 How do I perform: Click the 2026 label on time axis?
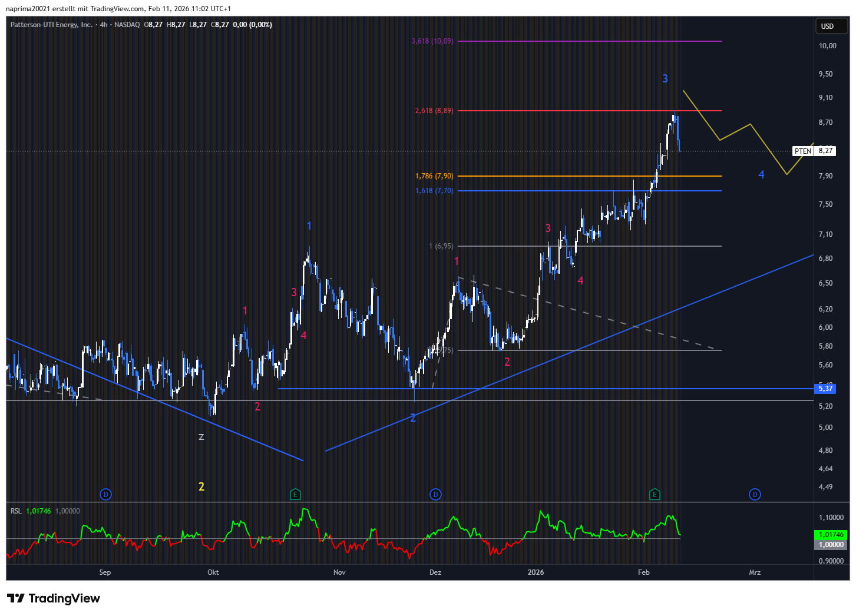[536, 572]
